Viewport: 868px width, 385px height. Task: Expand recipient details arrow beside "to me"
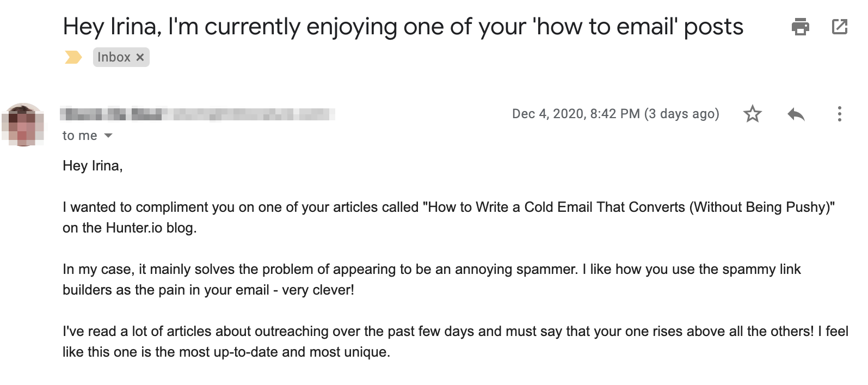108,136
